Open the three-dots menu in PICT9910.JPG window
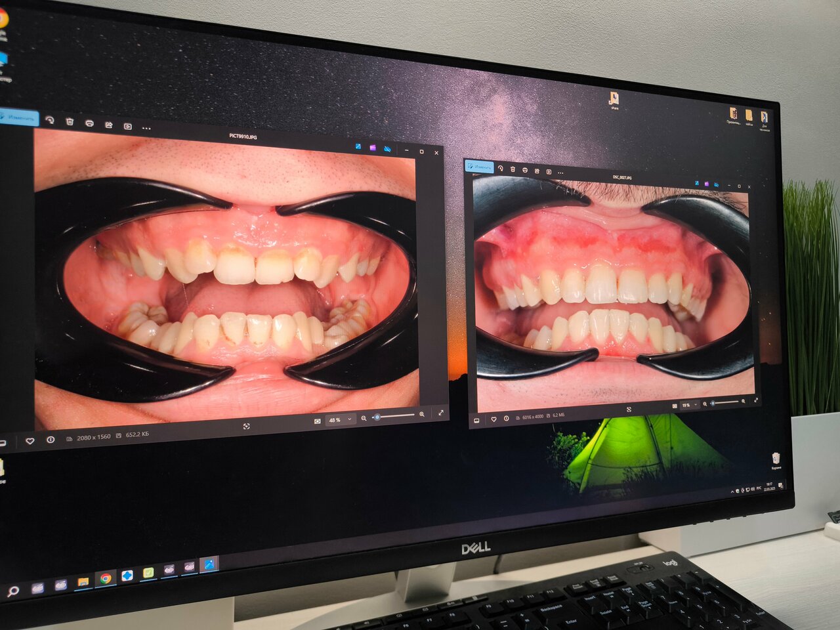This screenshot has height=630, width=840. pyautogui.click(x=146, y=128)
